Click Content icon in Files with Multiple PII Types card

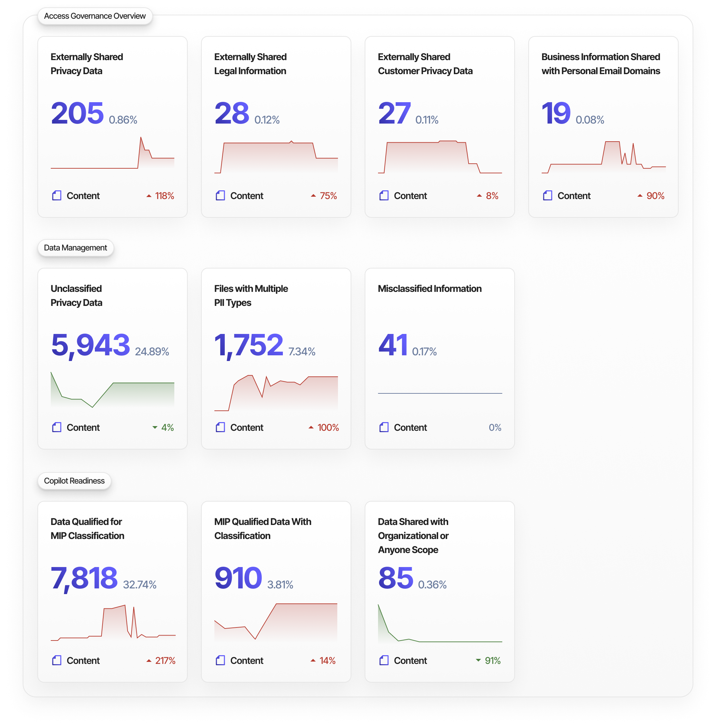tap(220, 427)
